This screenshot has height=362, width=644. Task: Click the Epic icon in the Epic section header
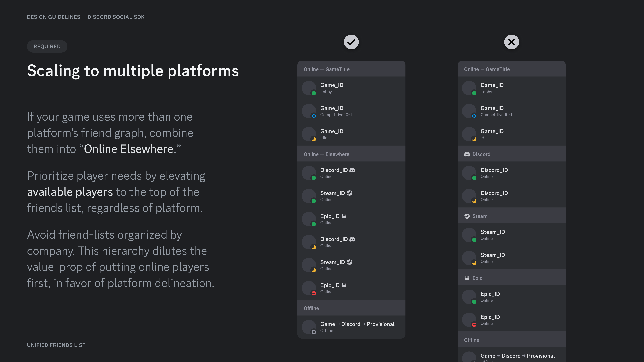(467, 278)
